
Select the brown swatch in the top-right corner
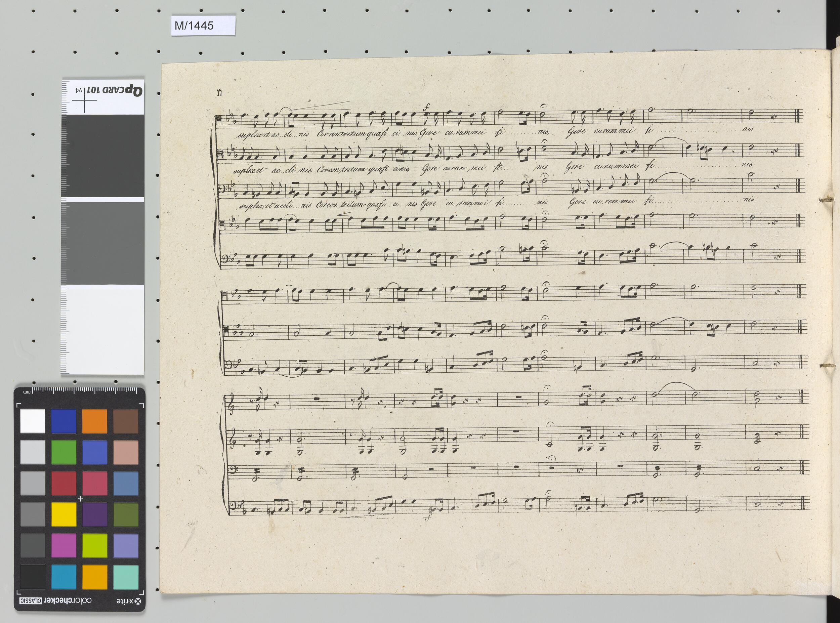click(x=126, y=421)
